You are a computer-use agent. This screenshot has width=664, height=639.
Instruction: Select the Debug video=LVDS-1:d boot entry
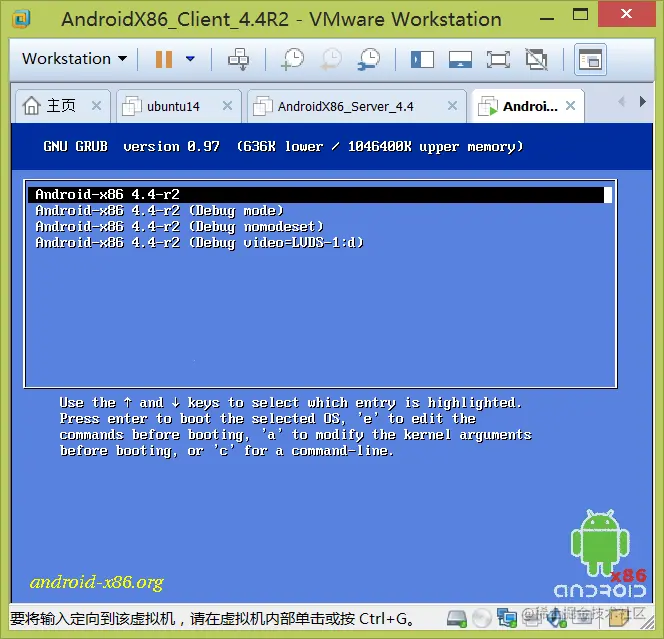(199, 243)
